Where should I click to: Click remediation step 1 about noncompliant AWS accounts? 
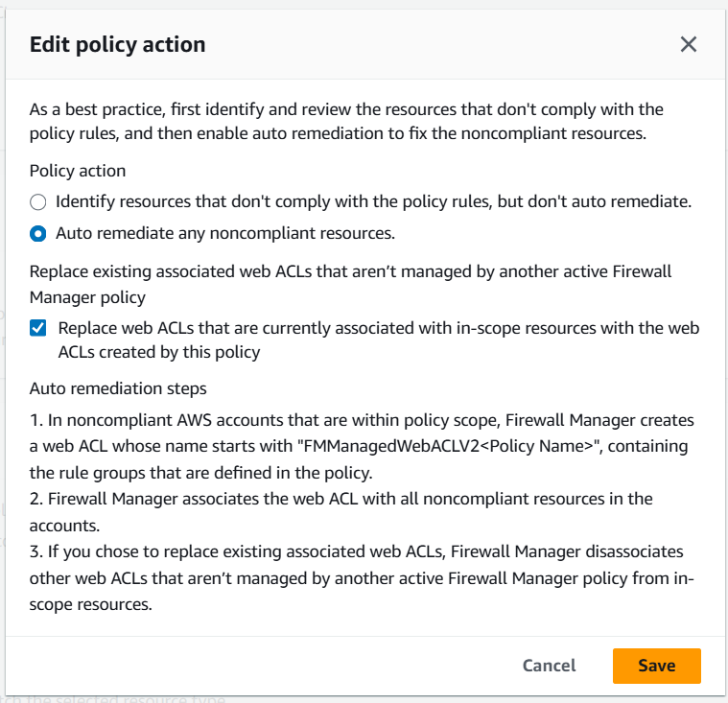(x=362, y=421)
